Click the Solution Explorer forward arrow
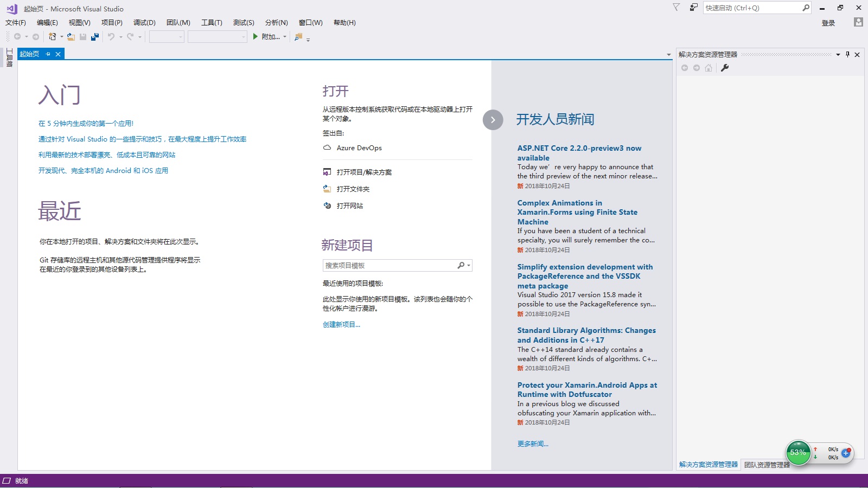 click(x=697, y=68)
